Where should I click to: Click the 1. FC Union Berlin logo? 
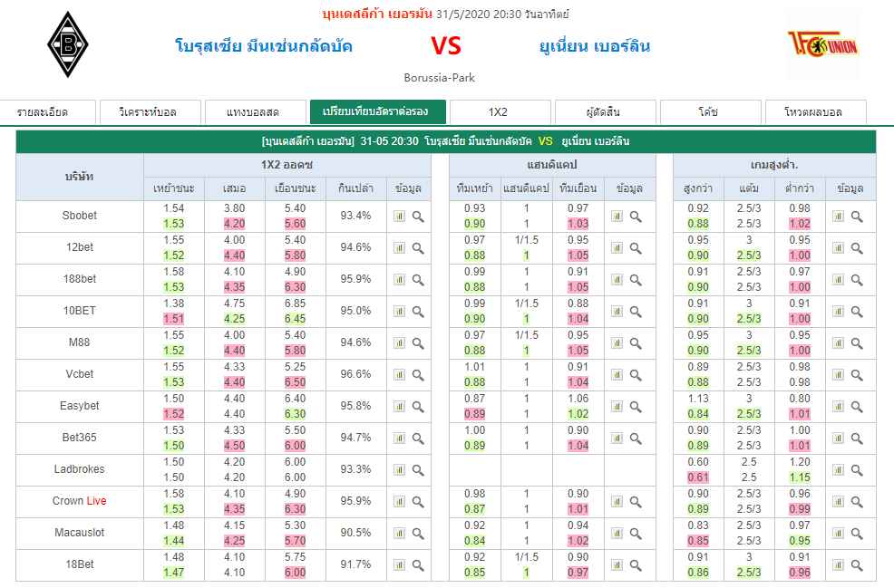pyautogui.click(x=822, y=44)
